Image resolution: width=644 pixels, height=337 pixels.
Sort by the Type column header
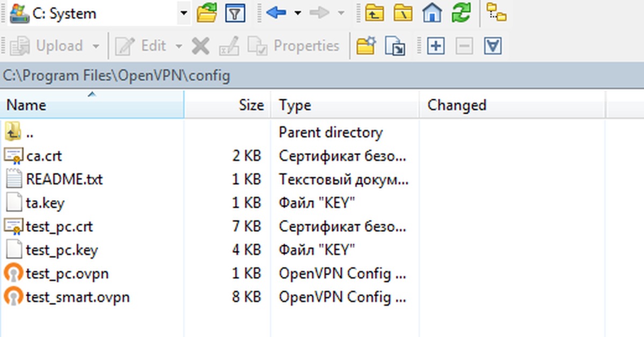click(345, 105)
